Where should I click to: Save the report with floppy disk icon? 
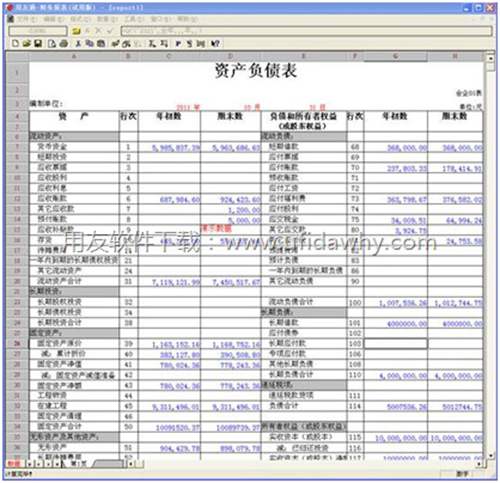pyautogui.click(x=38, y=44)
